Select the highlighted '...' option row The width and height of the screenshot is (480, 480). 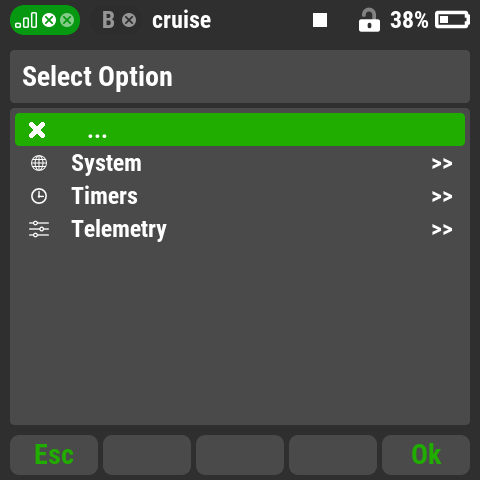pyautogui.click(x=240, y=129)
